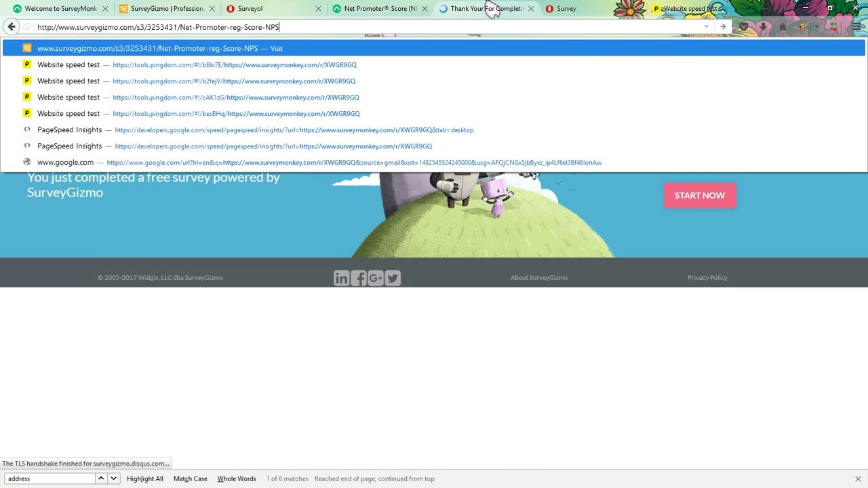Go to the home page via toolbar
Viewport: 868px width, 488px height.
(783, 27)
